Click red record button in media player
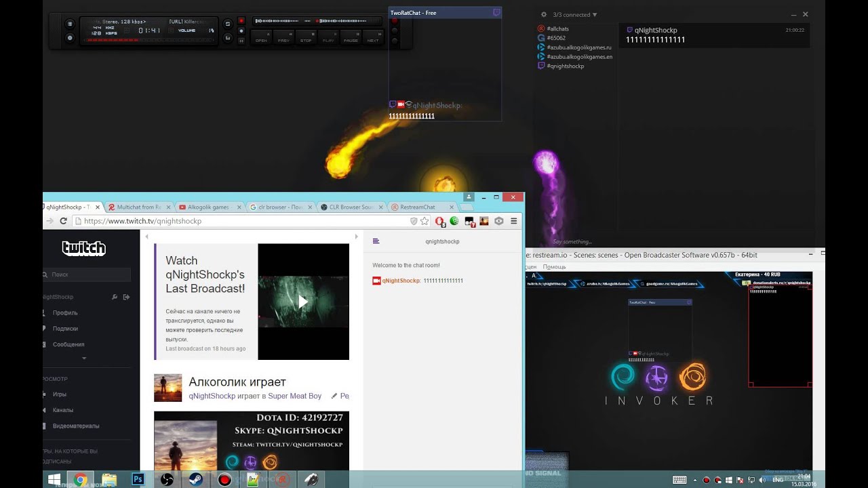This screenshot has height=488, width=868. tap(241, 21)
